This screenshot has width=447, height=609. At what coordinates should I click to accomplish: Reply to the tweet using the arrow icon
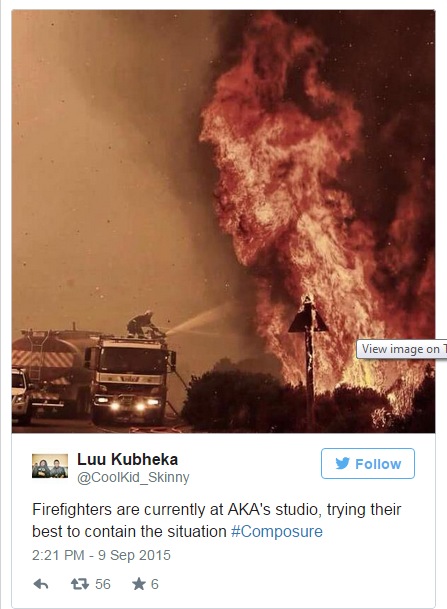coord(41,584)
